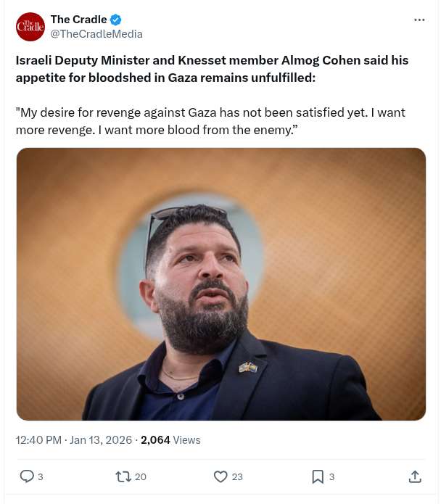Screen dimensions: 441x504
Task: Click the like count of 23
Action: pyautogui.click(x=237, y=476)
